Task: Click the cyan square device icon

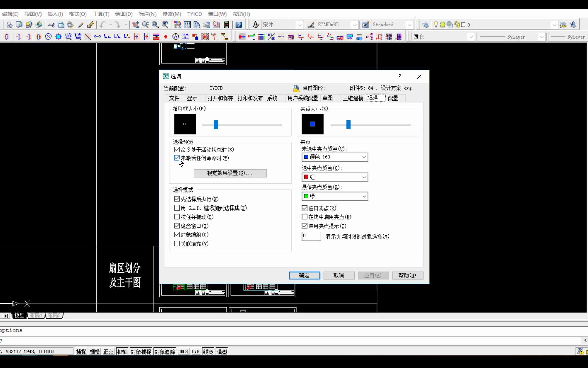Action: point(58,36)
